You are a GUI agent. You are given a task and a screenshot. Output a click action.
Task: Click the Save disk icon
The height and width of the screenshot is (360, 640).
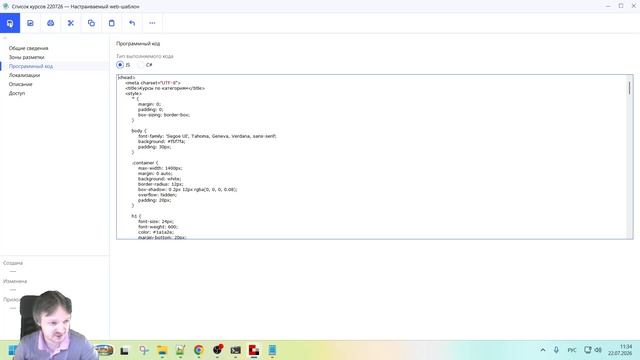click(x=30, y=23)
